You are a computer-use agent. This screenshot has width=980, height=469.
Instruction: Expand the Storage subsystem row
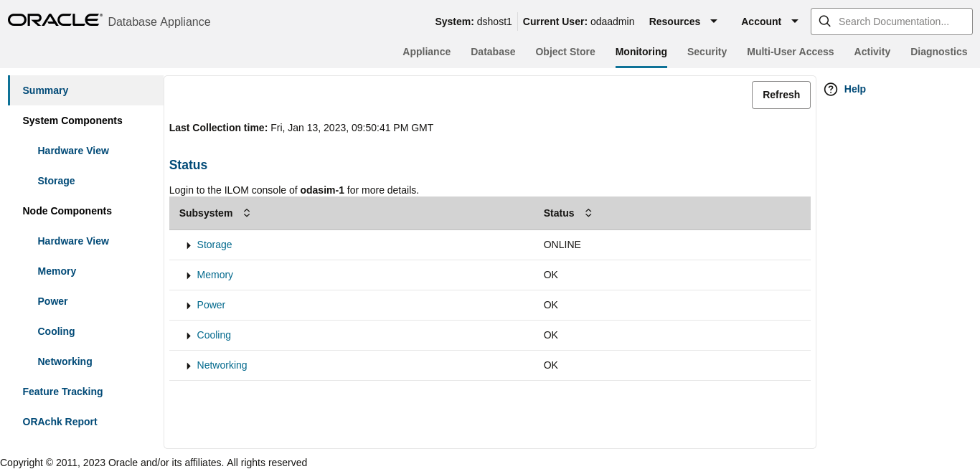pos(188,245)
